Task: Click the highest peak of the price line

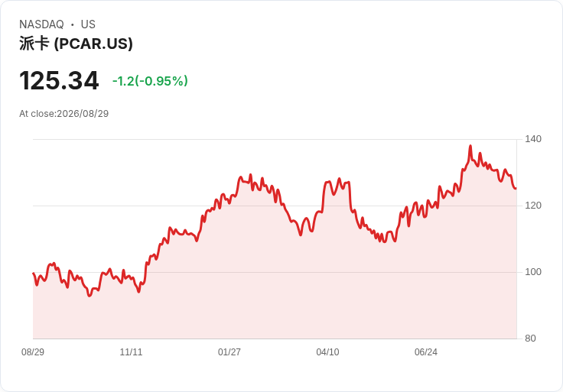Action: click(470, 146)
